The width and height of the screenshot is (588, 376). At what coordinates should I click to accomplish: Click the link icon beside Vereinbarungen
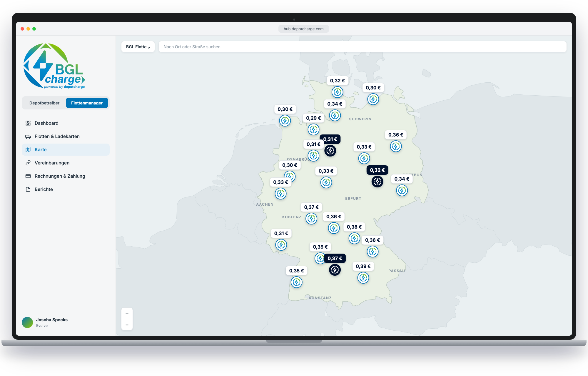click(28, 163)
